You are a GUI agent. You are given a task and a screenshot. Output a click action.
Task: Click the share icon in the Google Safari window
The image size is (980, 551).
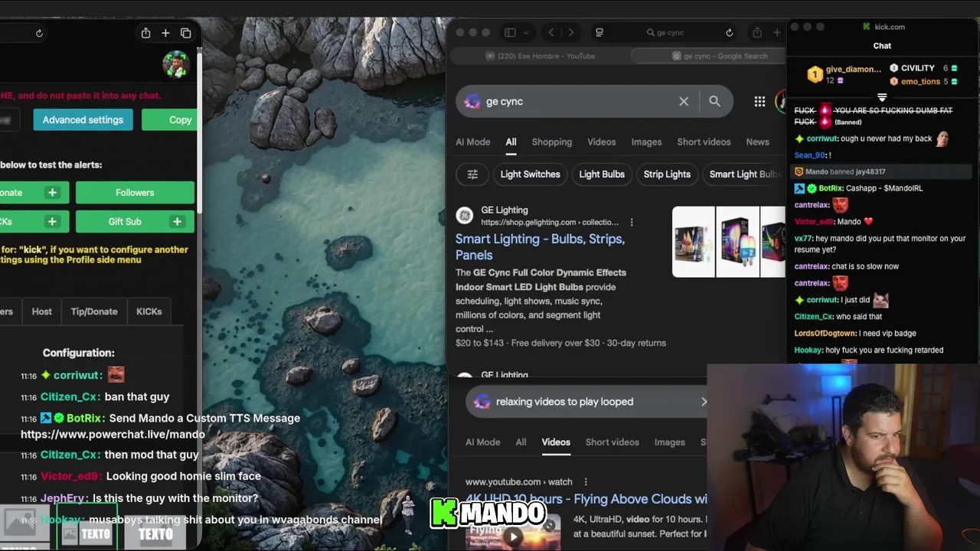757,33
